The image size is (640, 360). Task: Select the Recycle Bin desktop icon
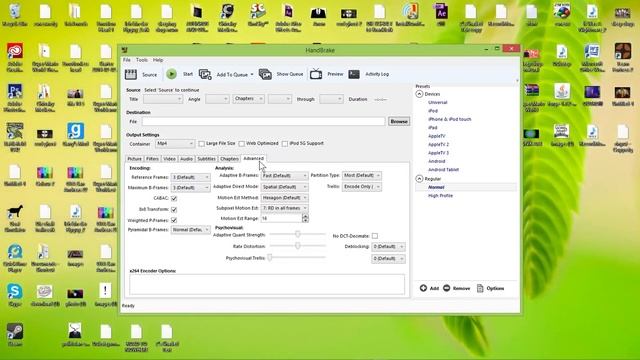[15, 12]
